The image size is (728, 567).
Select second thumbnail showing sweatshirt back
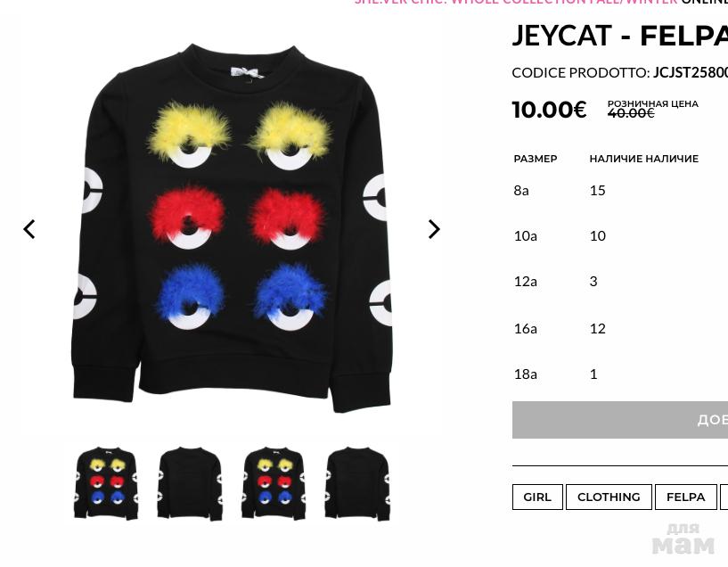[x=190, y=483]
